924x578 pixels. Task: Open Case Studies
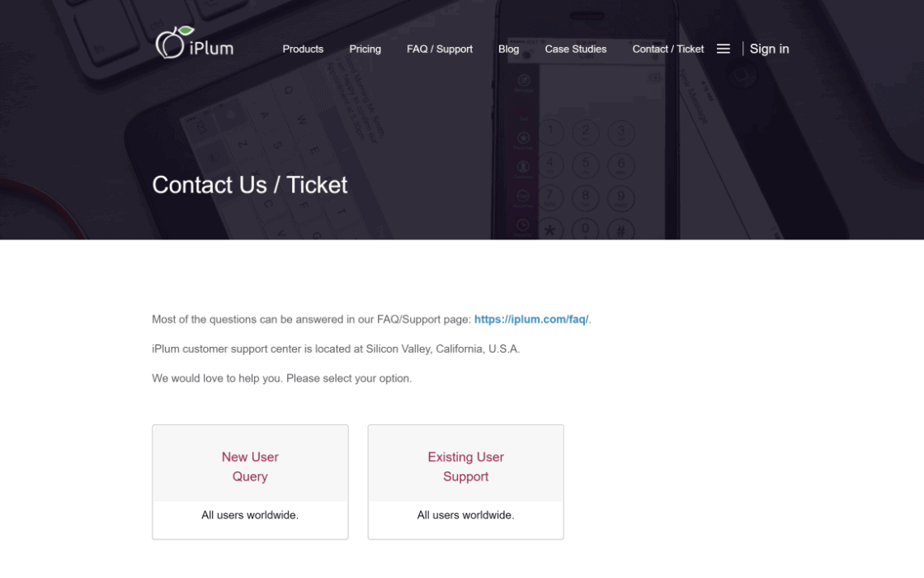(575, 50)
